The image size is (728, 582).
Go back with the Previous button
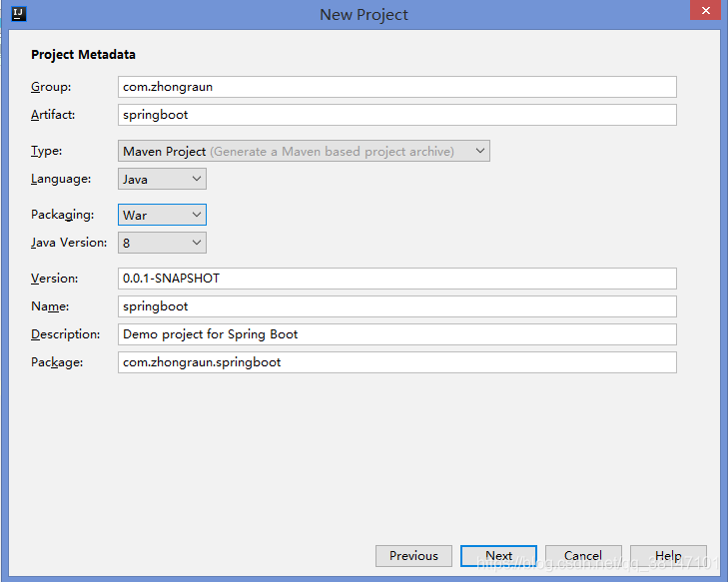coord(413,555)
